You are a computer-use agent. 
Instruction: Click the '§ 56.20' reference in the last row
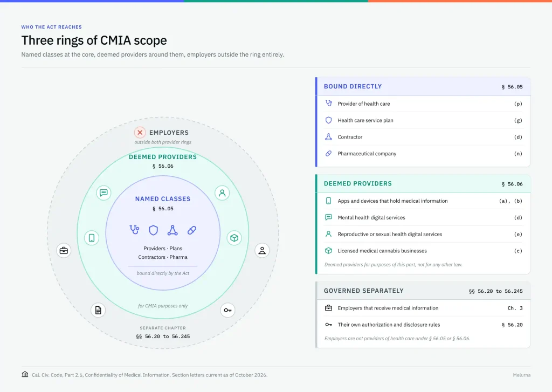512,325
